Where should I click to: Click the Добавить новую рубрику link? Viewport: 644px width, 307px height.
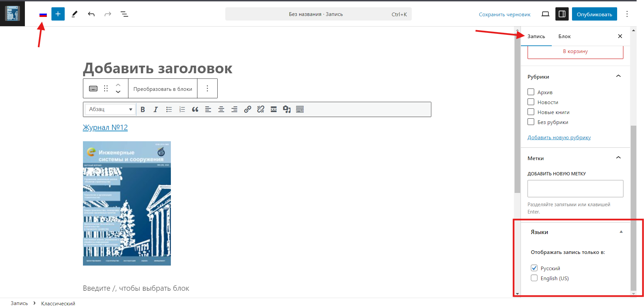point(559,138)
